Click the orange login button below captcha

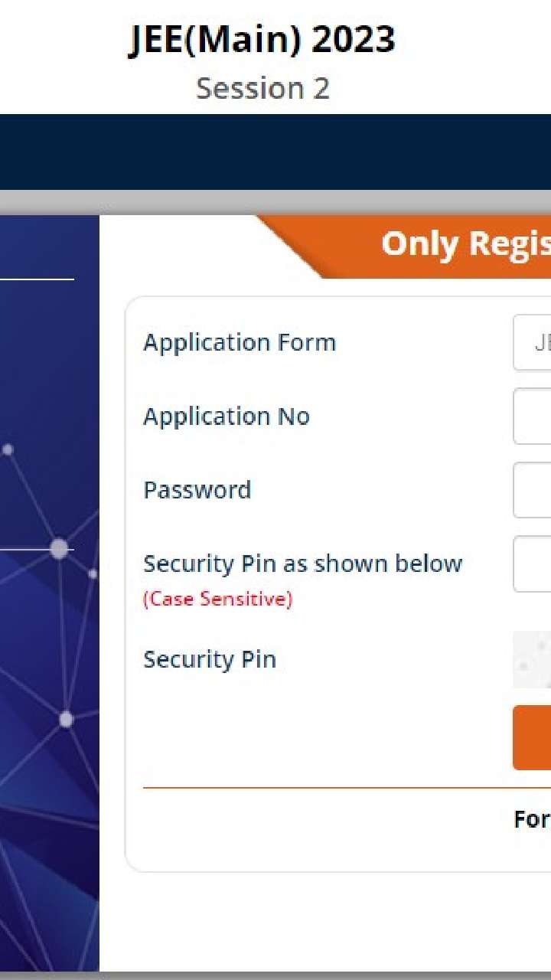coord(533,737)
